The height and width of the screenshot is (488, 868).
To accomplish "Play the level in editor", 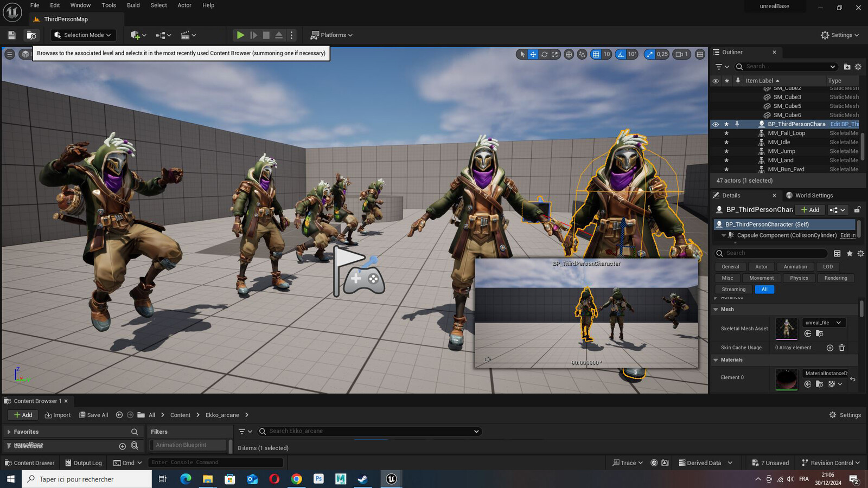I will tap(240, 35).
